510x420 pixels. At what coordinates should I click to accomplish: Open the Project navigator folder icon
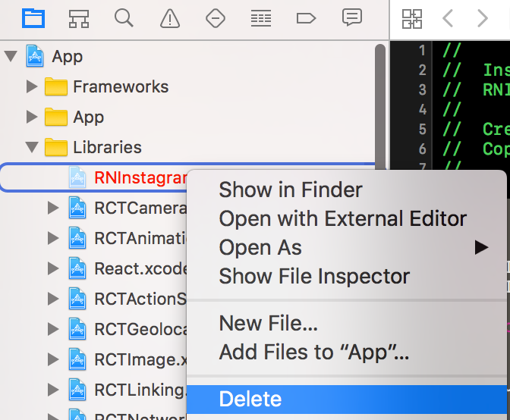(x=33, y=17)
